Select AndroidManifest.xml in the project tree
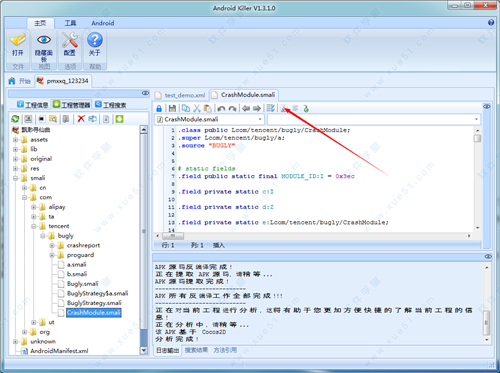Image resolution: width=500 pixels, height=373 pixels. (x=59, y=351)
